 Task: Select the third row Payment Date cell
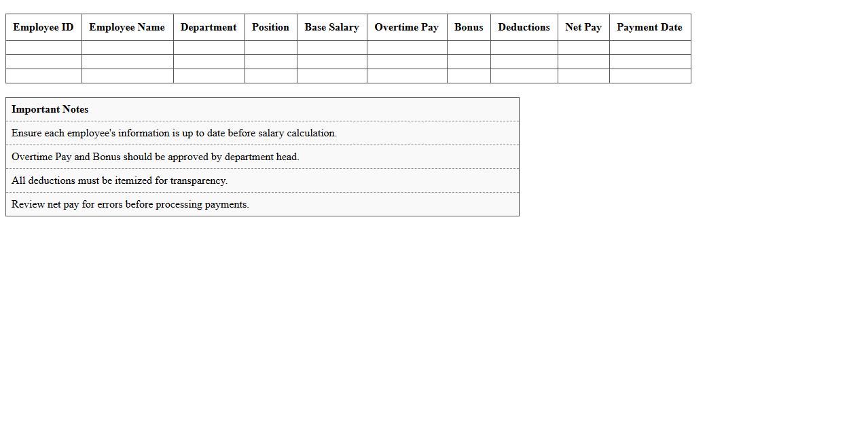[649, 76]
